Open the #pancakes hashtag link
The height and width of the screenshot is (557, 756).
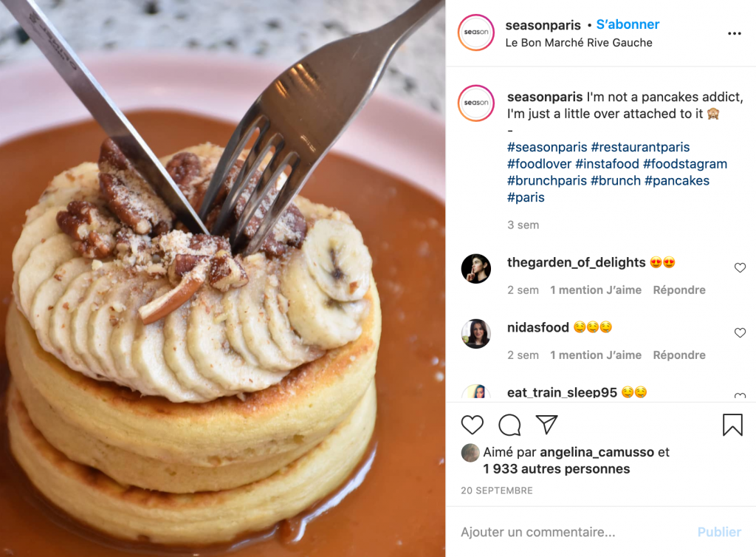(x=676, y=180)
